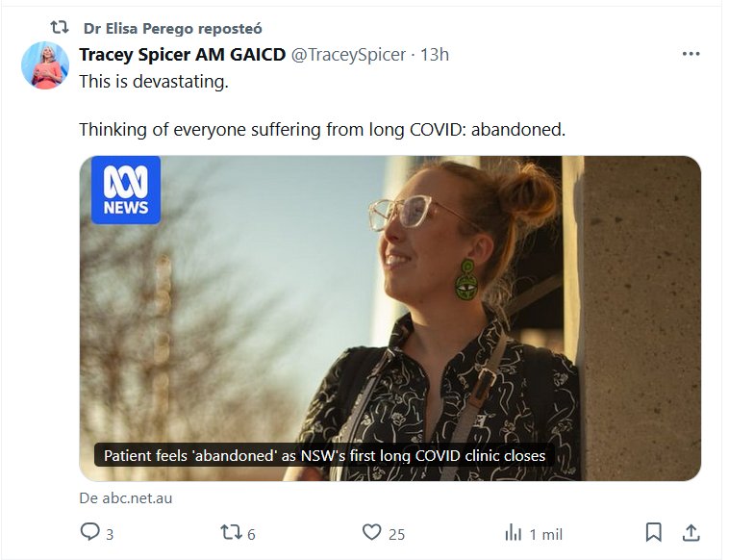Repost the tweet using the retweet icon

coord(231,532)
